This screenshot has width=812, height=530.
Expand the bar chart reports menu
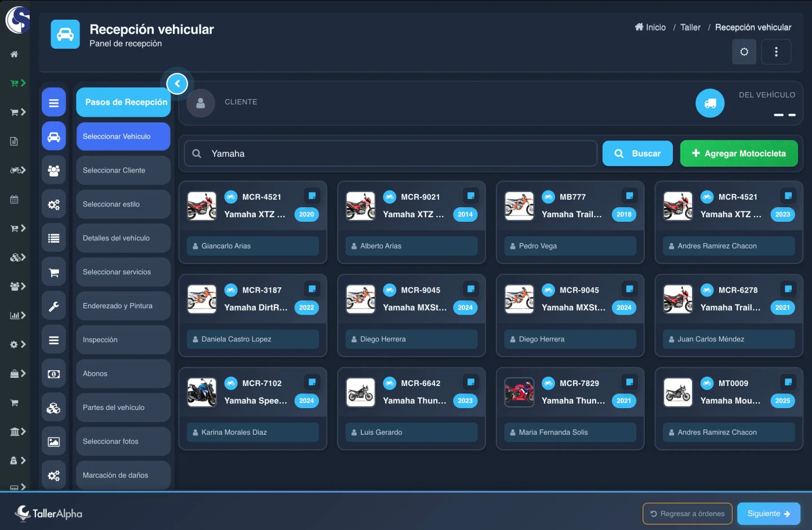[17, 315]
